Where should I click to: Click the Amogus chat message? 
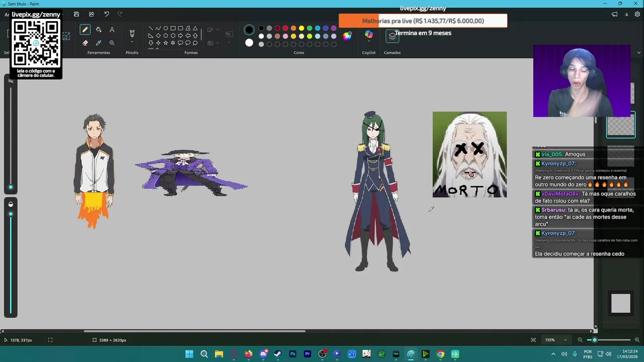(575, 154)
